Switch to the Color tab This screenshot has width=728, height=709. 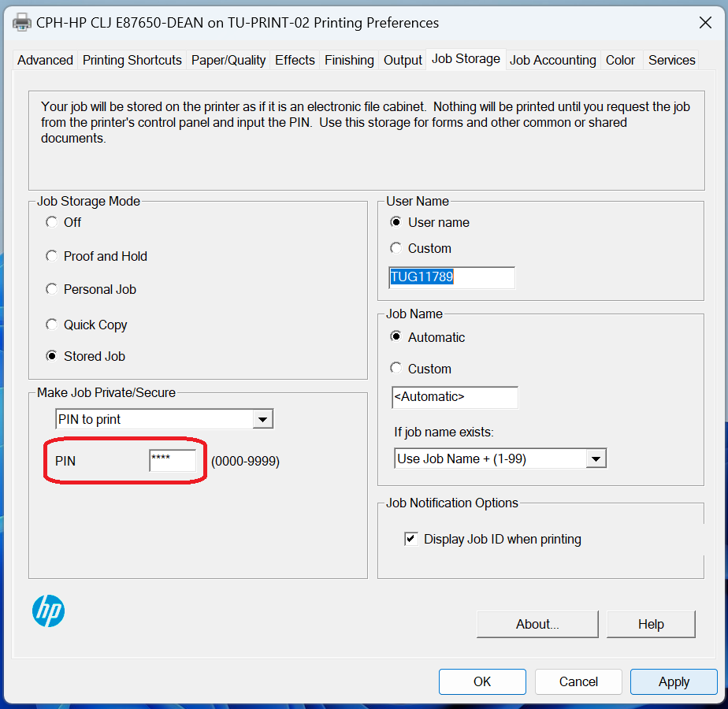point(620,61)
